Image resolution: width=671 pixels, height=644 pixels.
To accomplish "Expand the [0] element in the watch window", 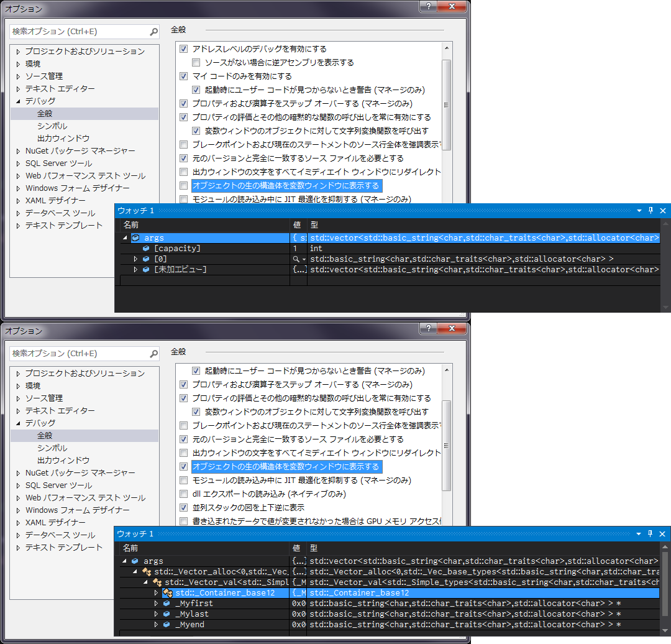I will 136,259.
